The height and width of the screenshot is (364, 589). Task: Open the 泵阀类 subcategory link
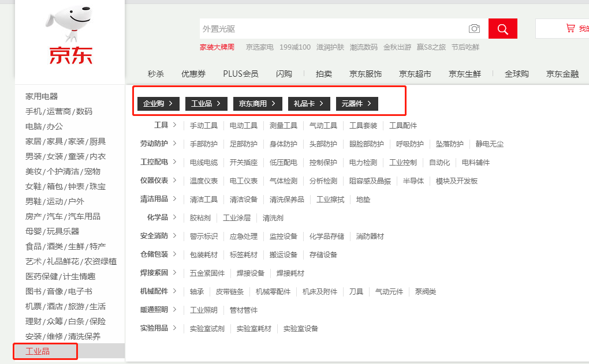click(425, 291)
